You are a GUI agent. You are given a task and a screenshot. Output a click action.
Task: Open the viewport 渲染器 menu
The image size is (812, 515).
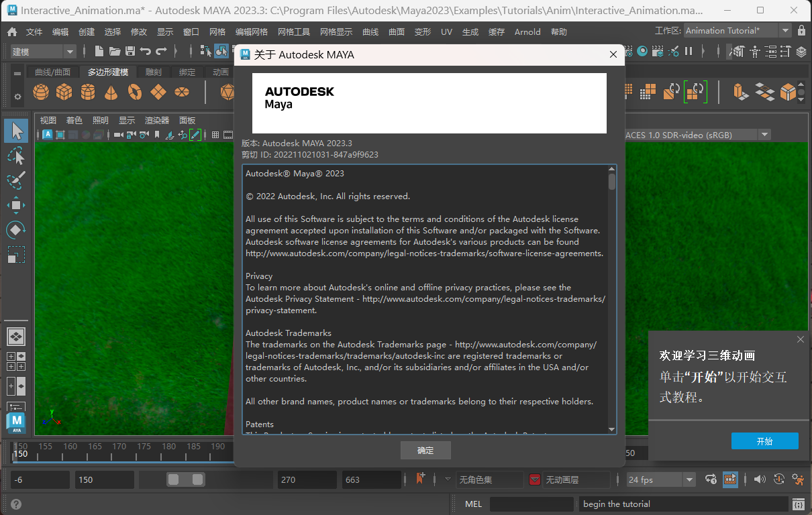(157, 121)
